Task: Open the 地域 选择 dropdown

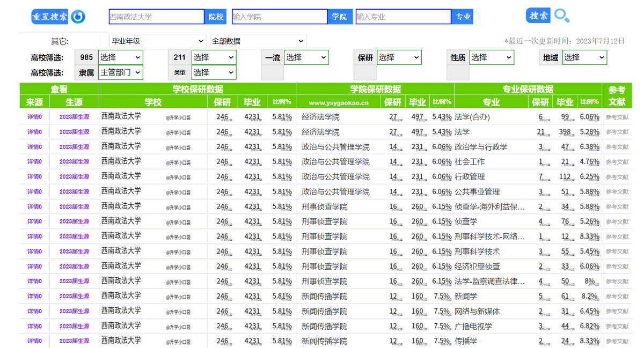Action: point(584,57)
